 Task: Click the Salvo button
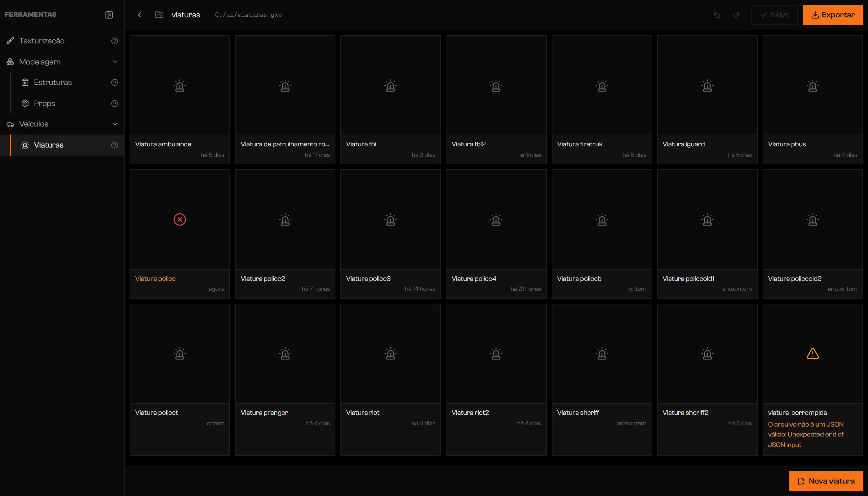(x=774, y=15)
